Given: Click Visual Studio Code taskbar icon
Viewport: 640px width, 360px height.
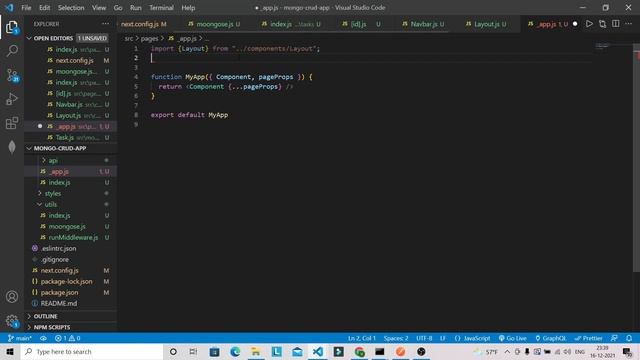Looking at the screenshot, I should [318, 351].
